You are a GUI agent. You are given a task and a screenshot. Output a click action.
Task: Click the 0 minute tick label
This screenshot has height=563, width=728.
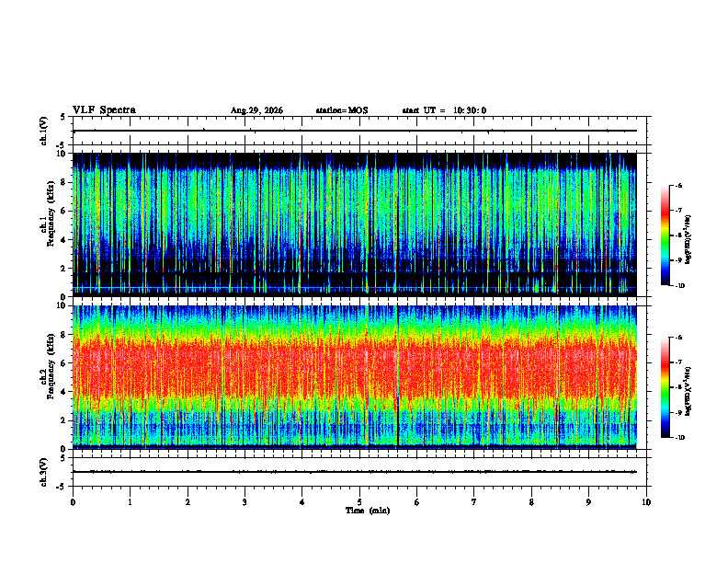[x=73, y=502]
